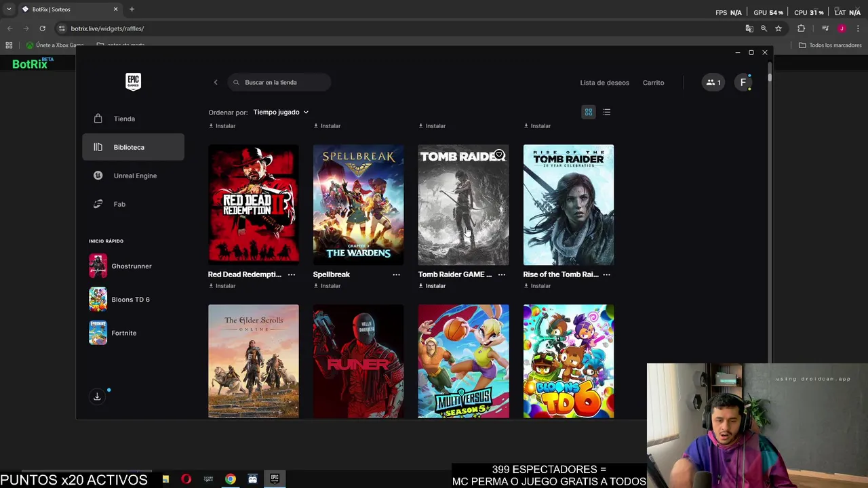Click Instalar under Red Dead Redemption

pos(222,286)
